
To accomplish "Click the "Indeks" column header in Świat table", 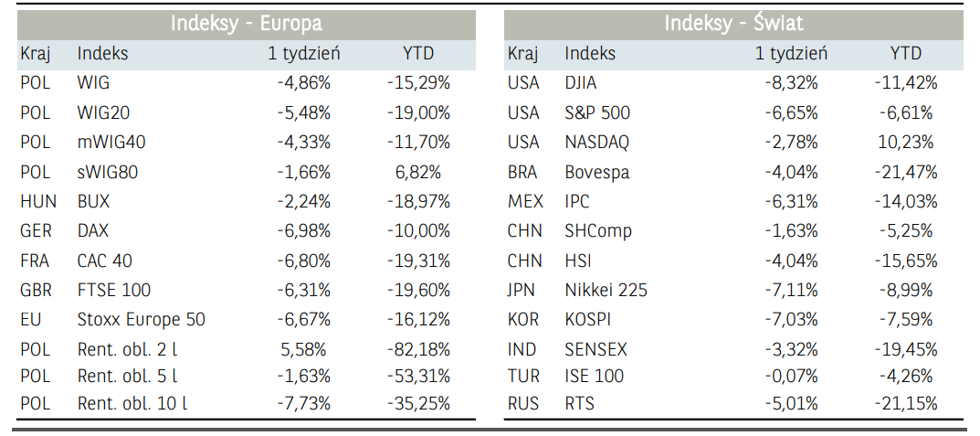I will click(x=590, y=54).
